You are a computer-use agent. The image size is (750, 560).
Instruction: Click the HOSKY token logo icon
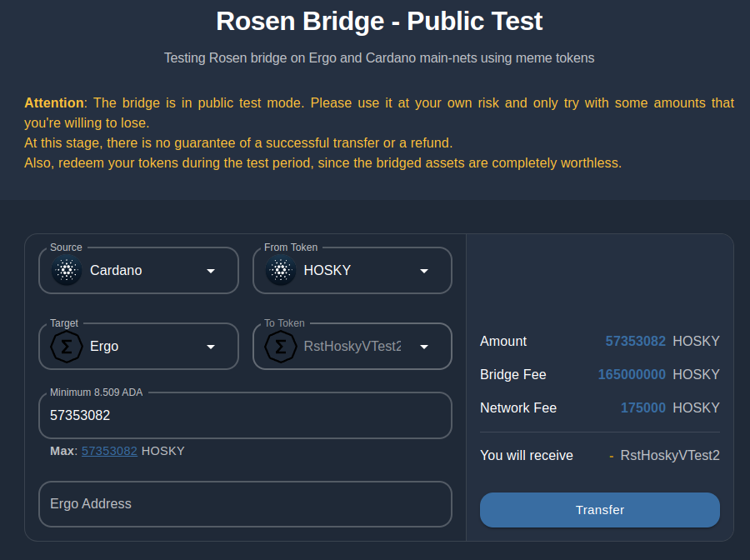(281, 270)
